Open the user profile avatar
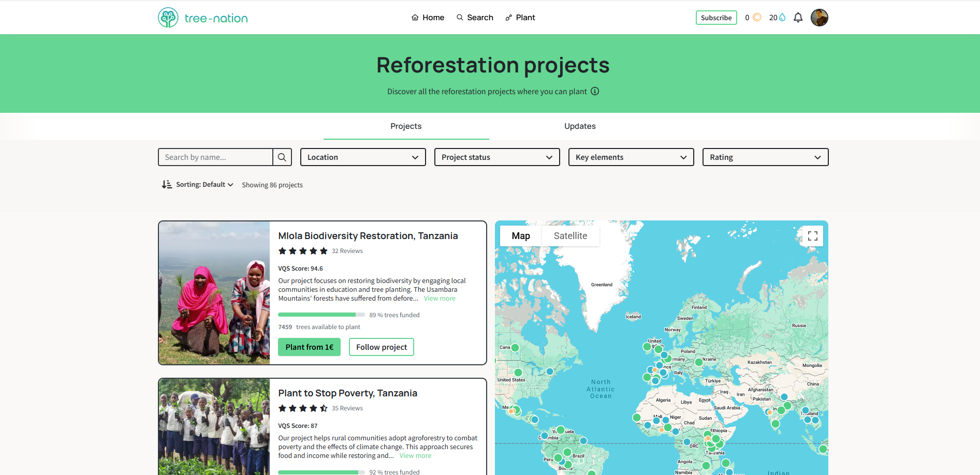980x475 pixels. [819, 18]
